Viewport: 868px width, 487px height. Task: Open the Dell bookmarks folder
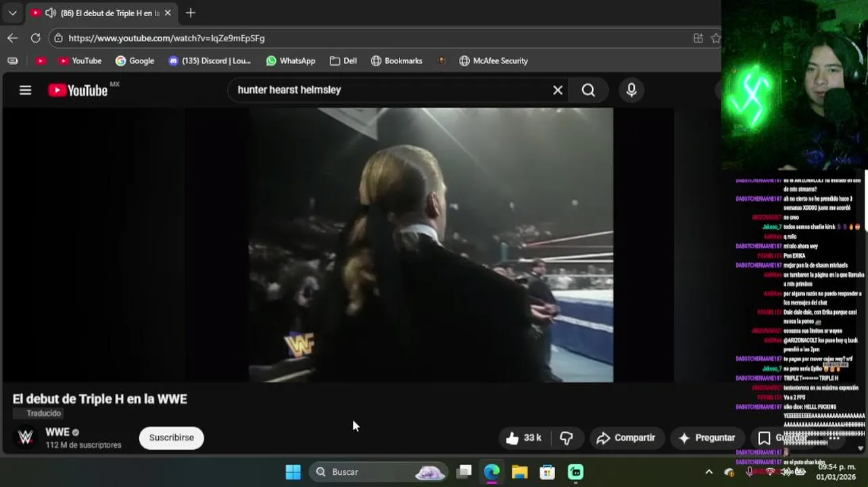point(343,61)
